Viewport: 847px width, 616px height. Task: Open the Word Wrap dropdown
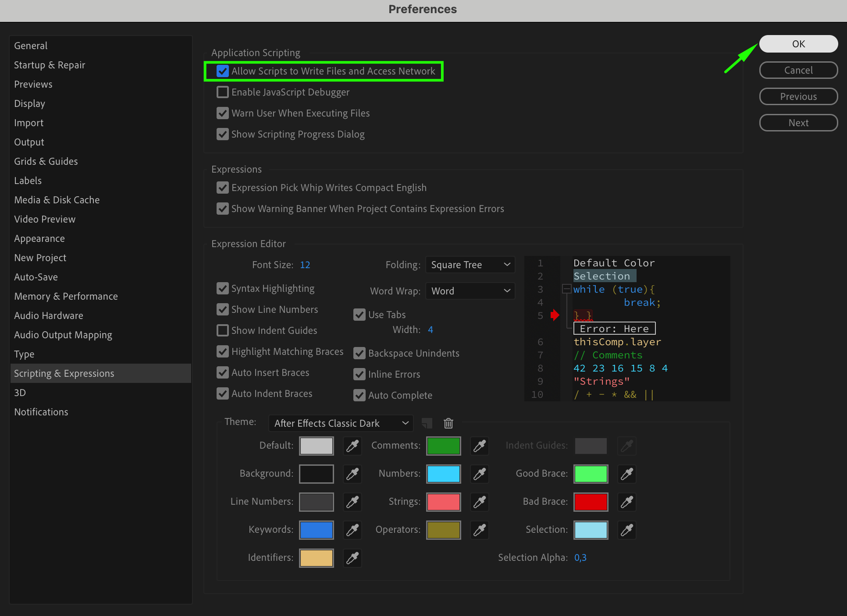(470, 291)
